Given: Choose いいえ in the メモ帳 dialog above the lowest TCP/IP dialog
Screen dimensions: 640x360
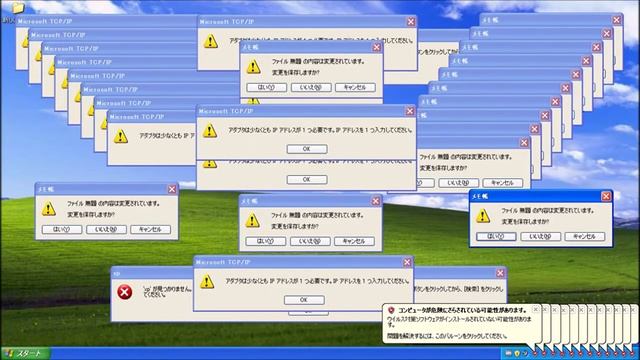Looking at the screenshot, I should [310, 241].
